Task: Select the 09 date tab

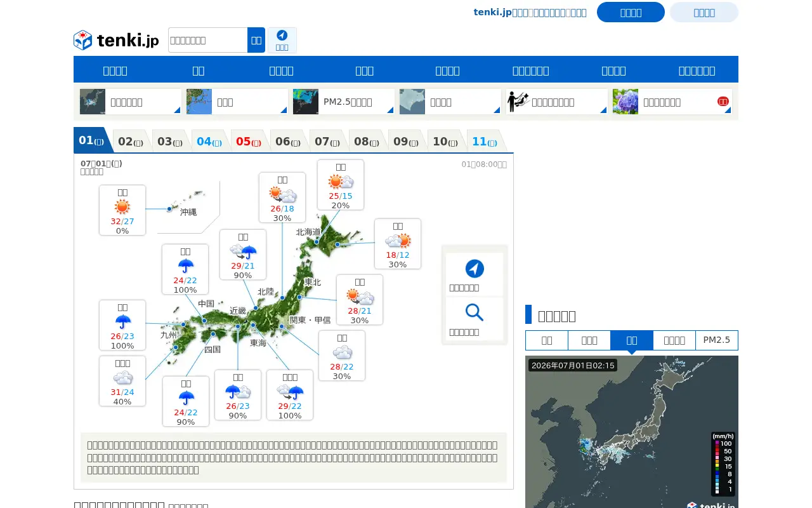Action: coord(407,142)
